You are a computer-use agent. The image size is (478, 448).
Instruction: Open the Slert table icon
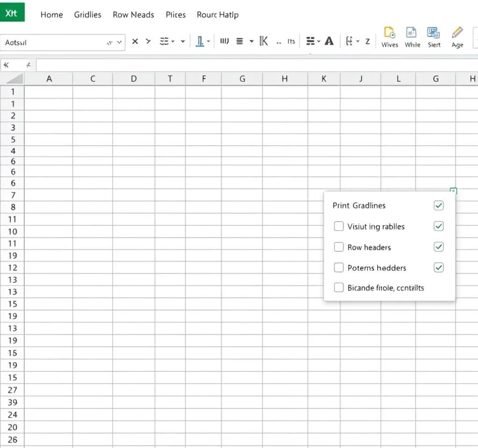pyautogui.click(x=434, y=33)
